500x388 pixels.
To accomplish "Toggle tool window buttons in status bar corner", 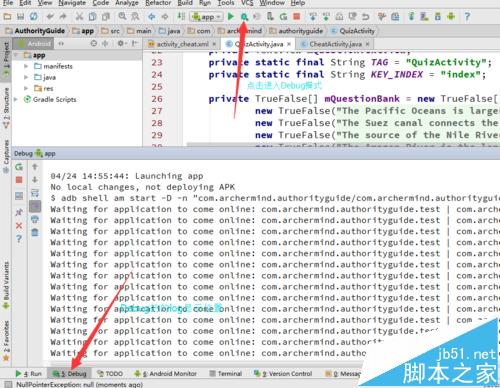I will click(7, 384).
